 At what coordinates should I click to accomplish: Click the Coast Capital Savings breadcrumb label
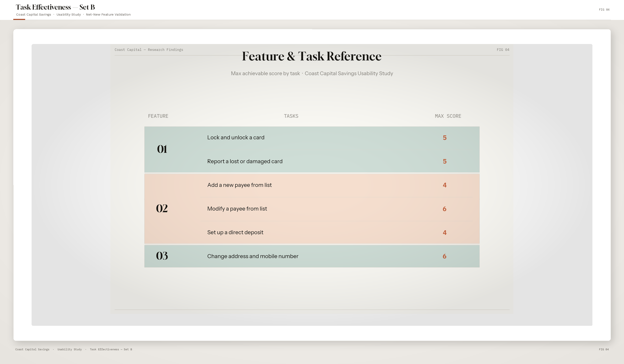(x=33, y=14)
